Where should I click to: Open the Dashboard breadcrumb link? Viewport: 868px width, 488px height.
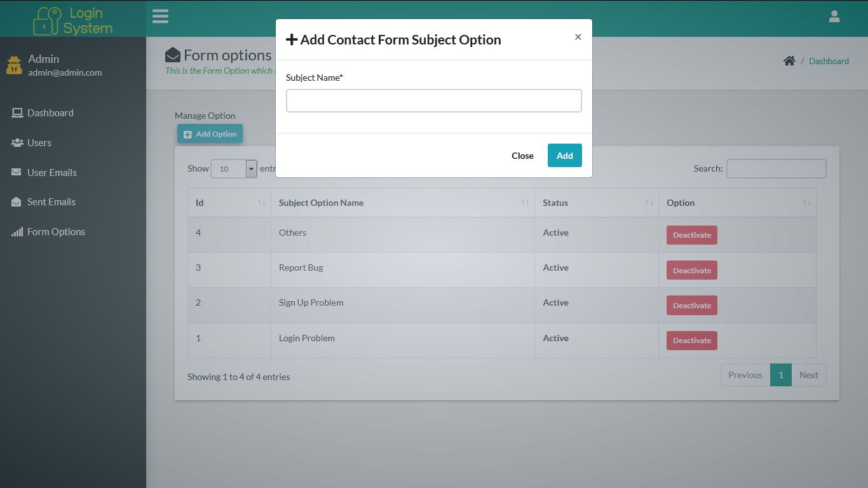point(829,61)
